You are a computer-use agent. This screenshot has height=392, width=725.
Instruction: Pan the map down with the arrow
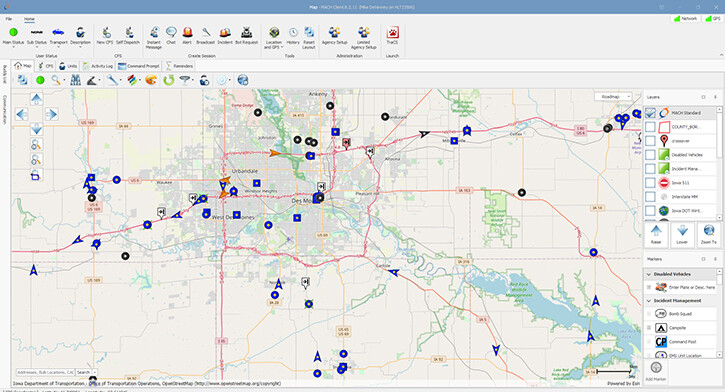pos(37,129)
